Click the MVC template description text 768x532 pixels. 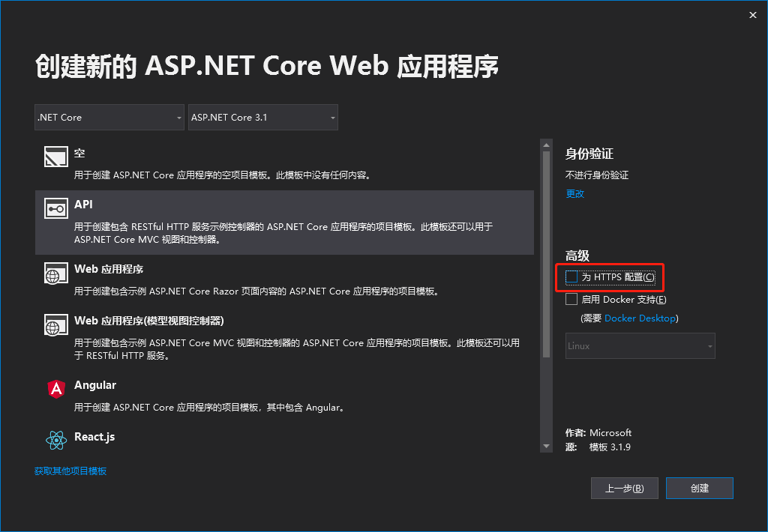coord(297,349)
